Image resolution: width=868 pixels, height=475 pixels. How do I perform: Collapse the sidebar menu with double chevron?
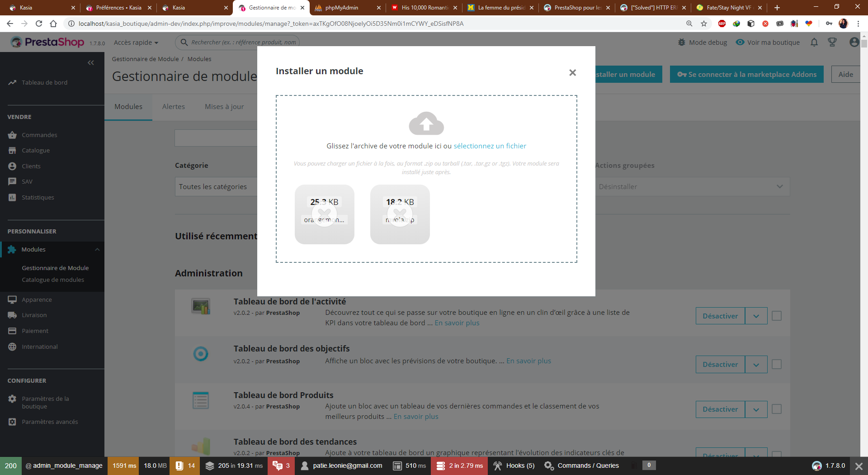91,62
